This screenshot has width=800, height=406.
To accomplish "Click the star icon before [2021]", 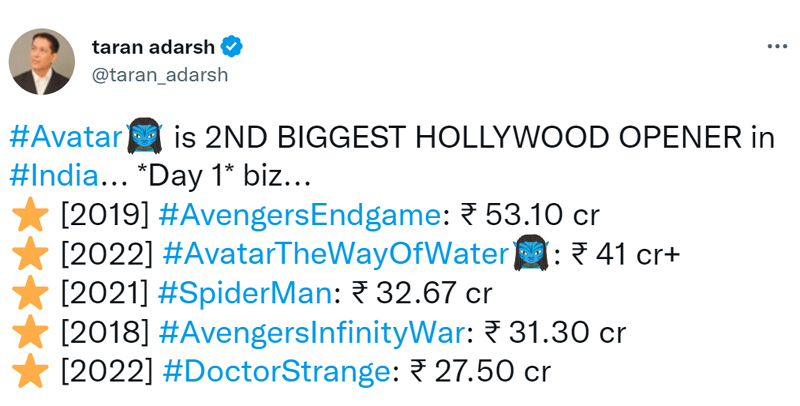I will [x=29, y=294].
